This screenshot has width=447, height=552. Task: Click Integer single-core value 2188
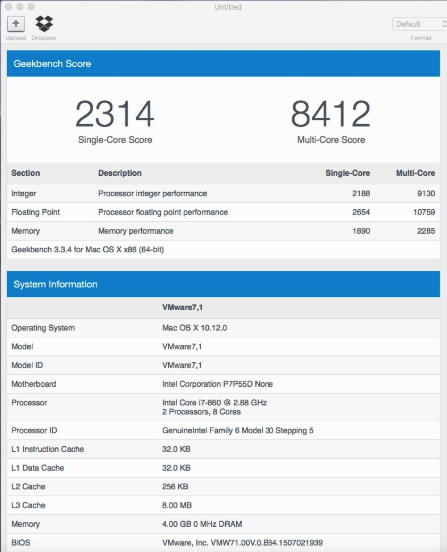(x=361, y=193)
